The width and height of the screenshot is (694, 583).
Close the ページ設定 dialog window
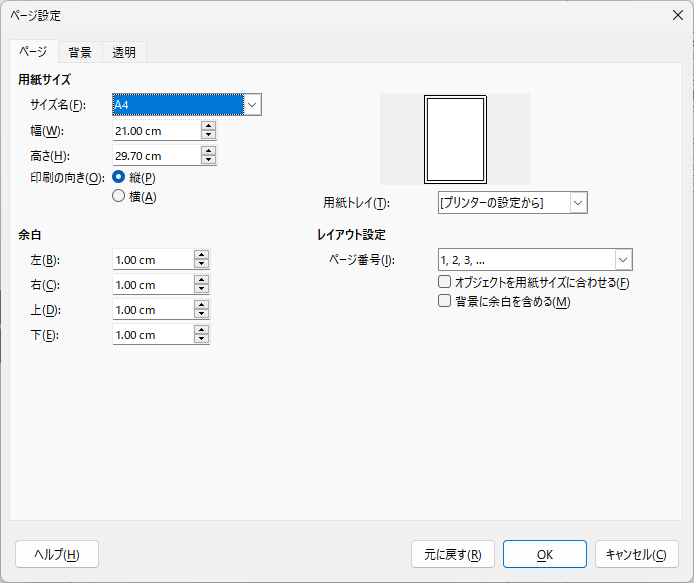pyautogui.click(x=677, y=14)
